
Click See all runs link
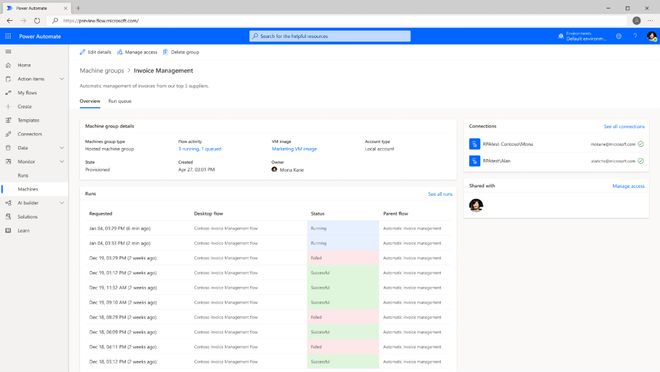point(440,194)
